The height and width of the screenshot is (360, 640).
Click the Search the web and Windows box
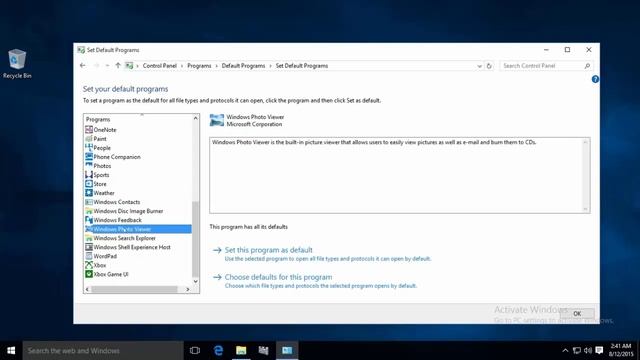(x=103, y=350)
